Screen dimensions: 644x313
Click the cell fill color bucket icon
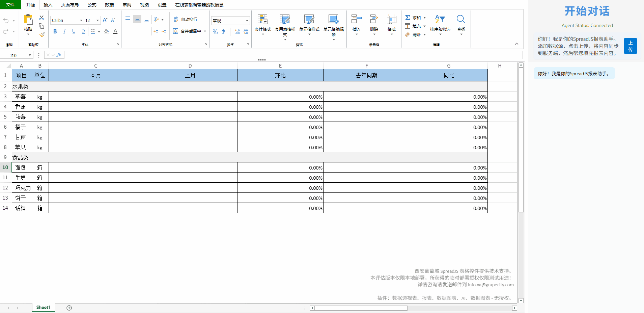[x=107, y=31]
